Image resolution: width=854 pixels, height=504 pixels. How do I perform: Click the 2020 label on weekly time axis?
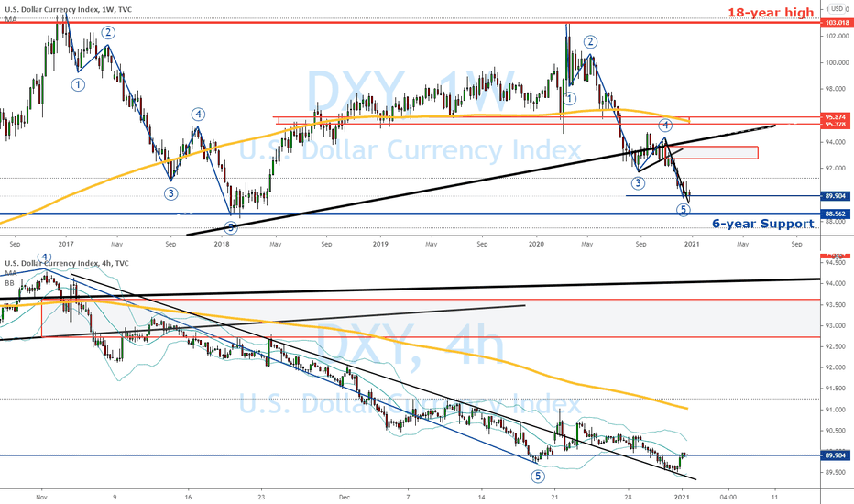[x=536, y=244]
